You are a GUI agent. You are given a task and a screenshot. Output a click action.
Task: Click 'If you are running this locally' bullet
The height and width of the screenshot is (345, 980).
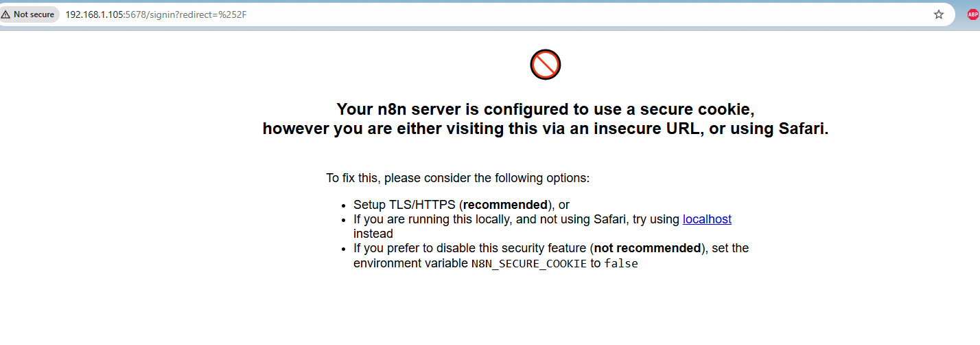pyautogui.click(x=542, y=226)
